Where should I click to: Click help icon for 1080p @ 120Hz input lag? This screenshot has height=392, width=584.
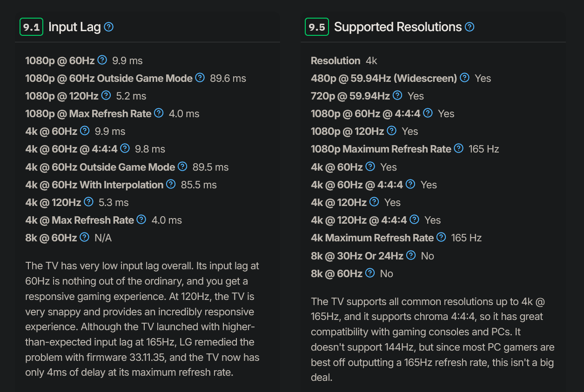pyautogui.click(x=106, y=95)
